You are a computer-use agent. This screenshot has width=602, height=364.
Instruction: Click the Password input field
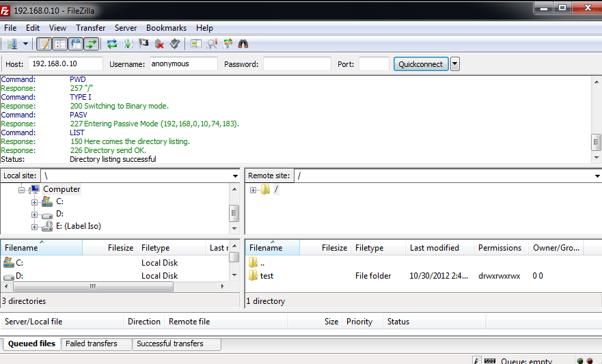pyautogui.click(x=297, y=64)
